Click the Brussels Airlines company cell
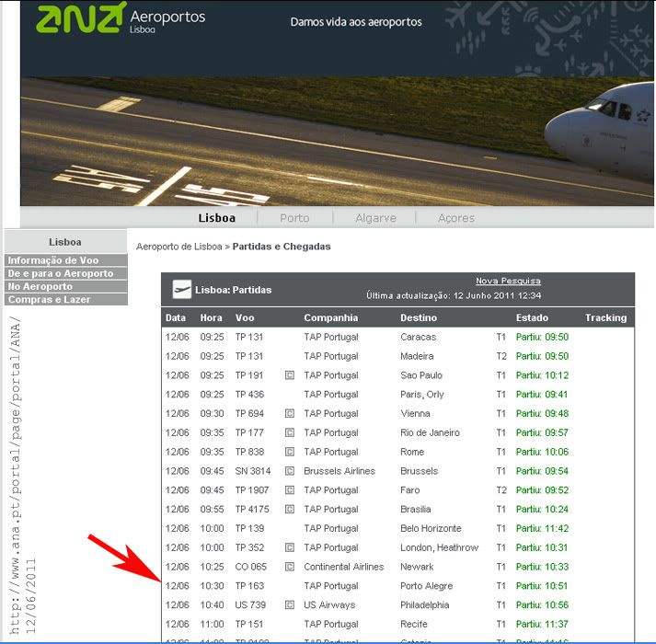Image resolution: width=656 pixels, height=644 pixels. [340, 471]
